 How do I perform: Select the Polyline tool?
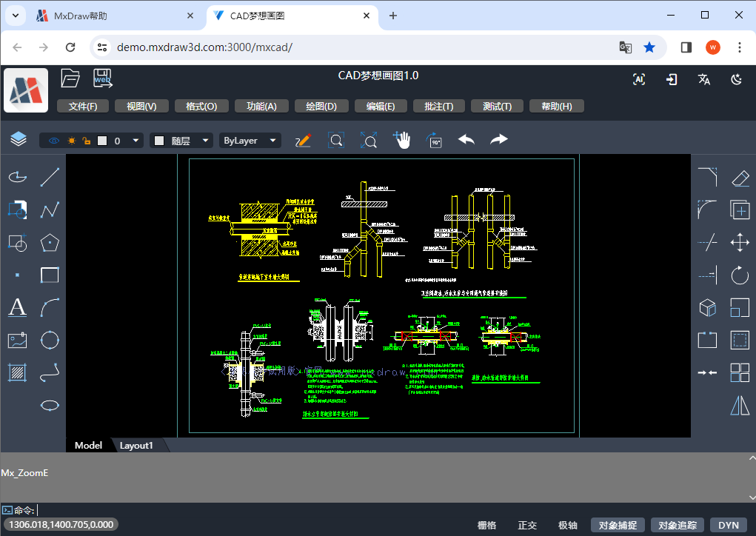49,210
